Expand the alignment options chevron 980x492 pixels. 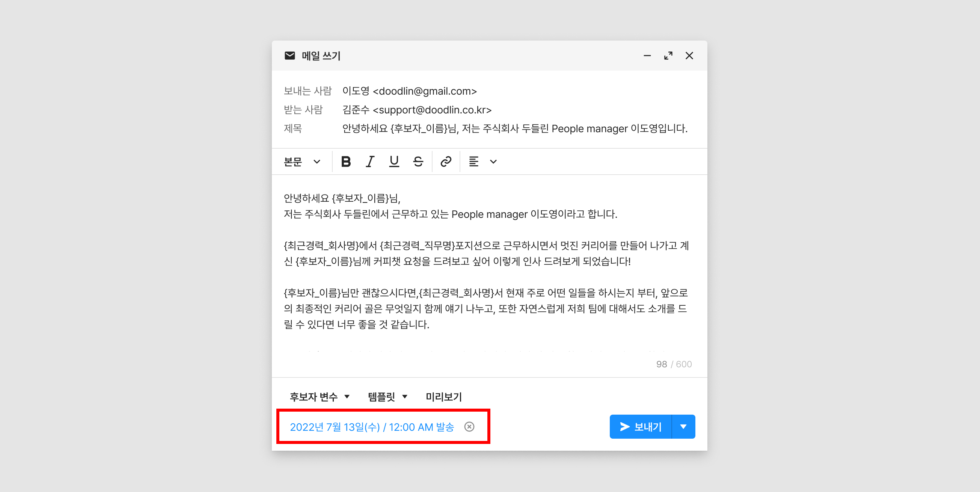[x=493, y=162]
